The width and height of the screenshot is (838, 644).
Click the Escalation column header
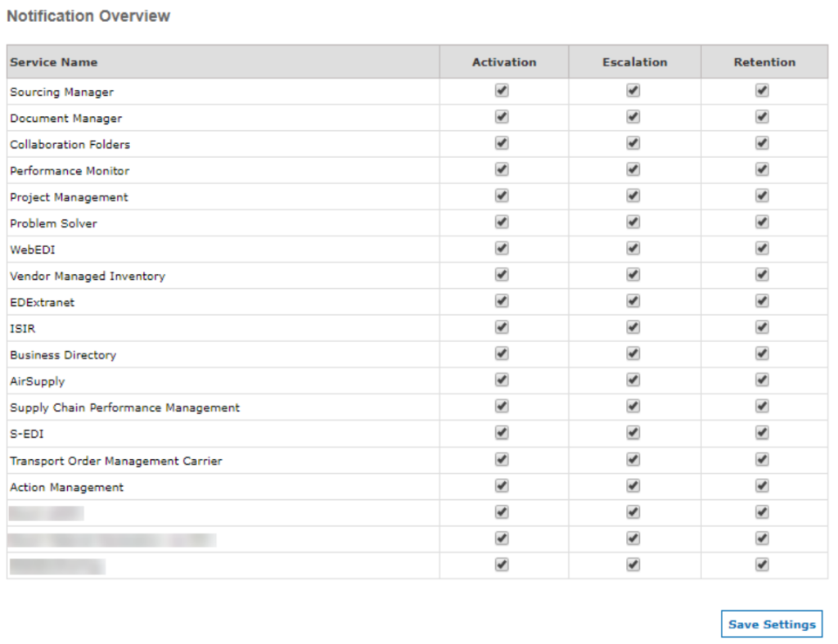tap(634, 62)
